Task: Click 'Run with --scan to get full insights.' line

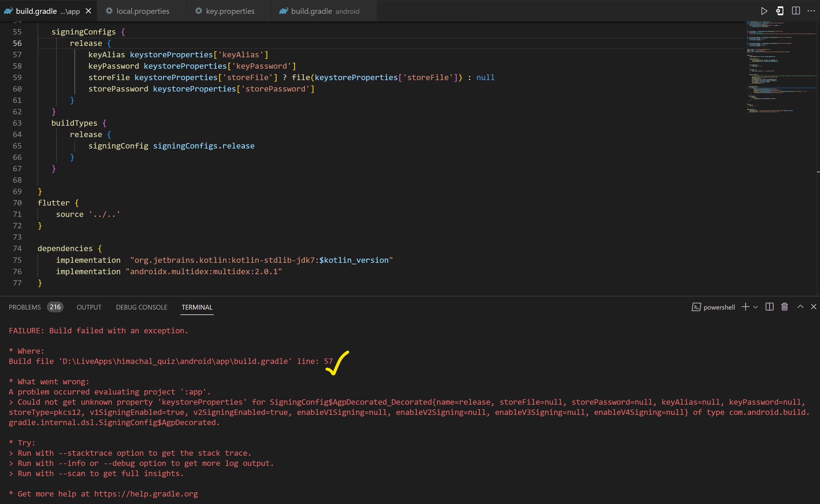Action: pyautogui.click(x=96, y=473)
